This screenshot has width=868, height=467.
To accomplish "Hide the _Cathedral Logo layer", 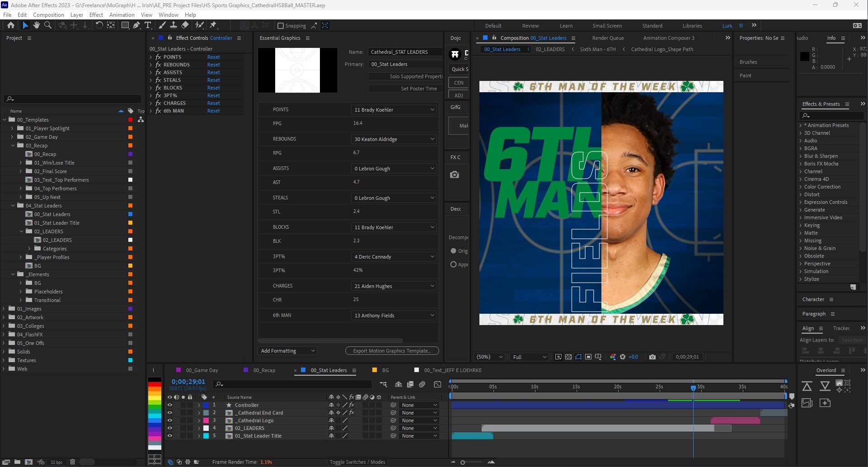I will pyautogui.click(x=170, y=420).
